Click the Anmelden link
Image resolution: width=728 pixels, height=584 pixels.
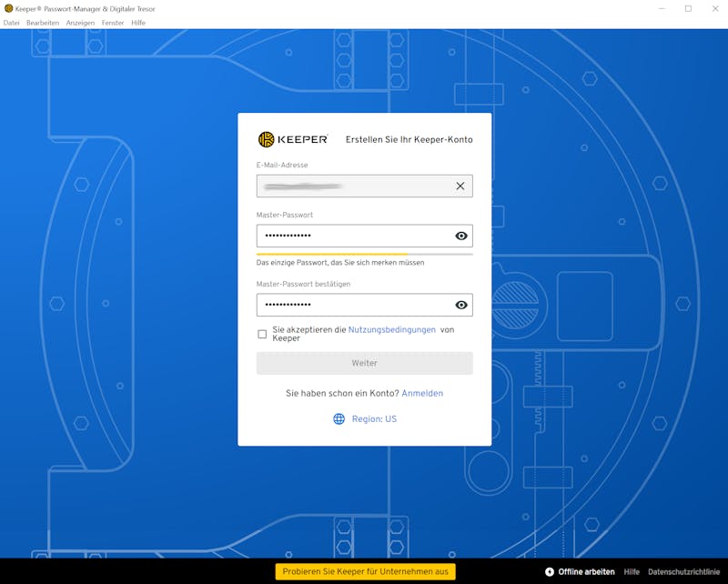point(422,393)
